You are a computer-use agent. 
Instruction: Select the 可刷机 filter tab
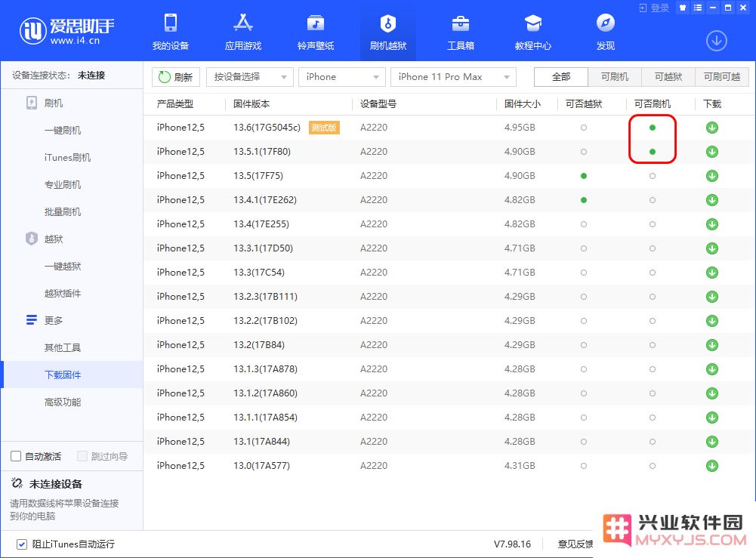pos(615,77)
